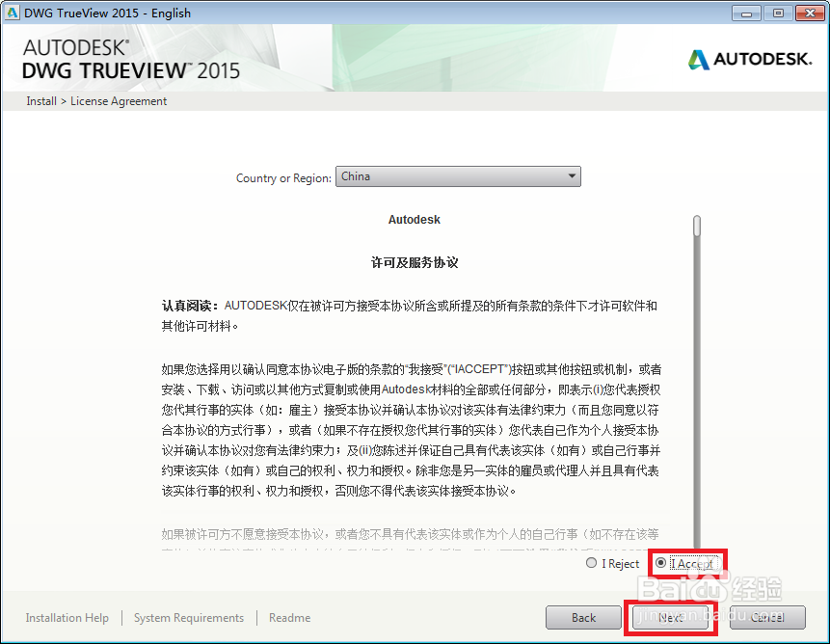Open the Country or Region dropdown

[458, 176]
